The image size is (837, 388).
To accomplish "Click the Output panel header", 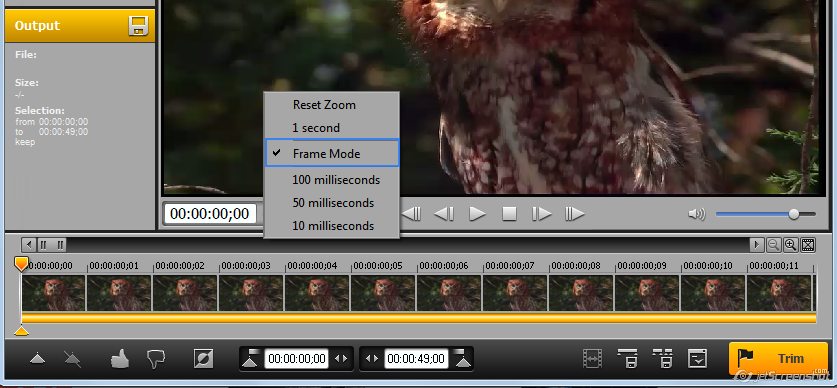I will [x=80, y=26].
